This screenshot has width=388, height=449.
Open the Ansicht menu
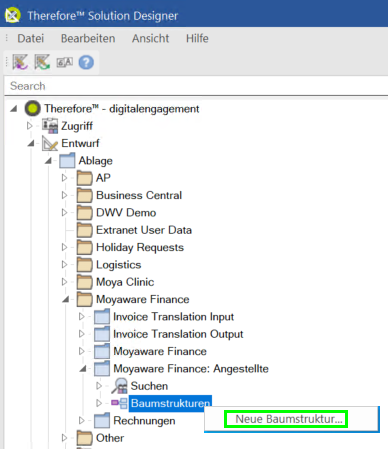tap(150, 38)
